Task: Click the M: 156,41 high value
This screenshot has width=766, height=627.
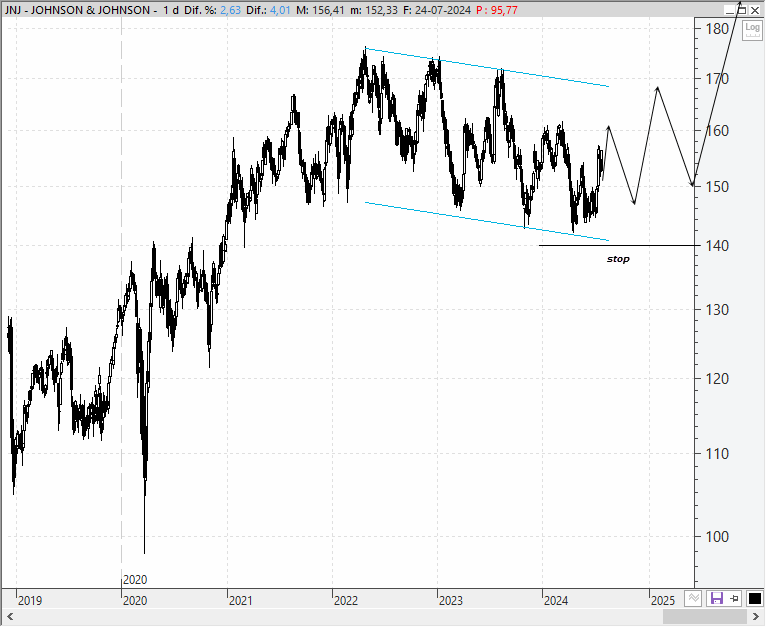Action: click(320, 10)
